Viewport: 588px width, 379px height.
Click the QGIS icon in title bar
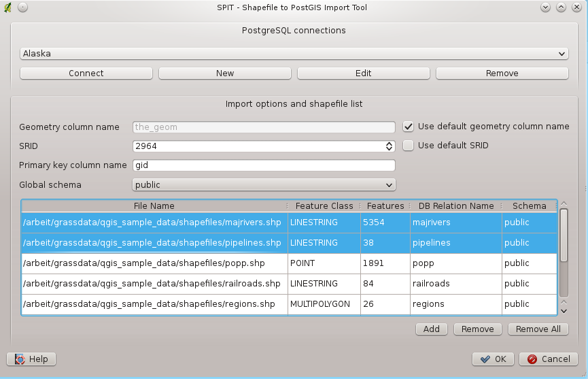(8, 7)
